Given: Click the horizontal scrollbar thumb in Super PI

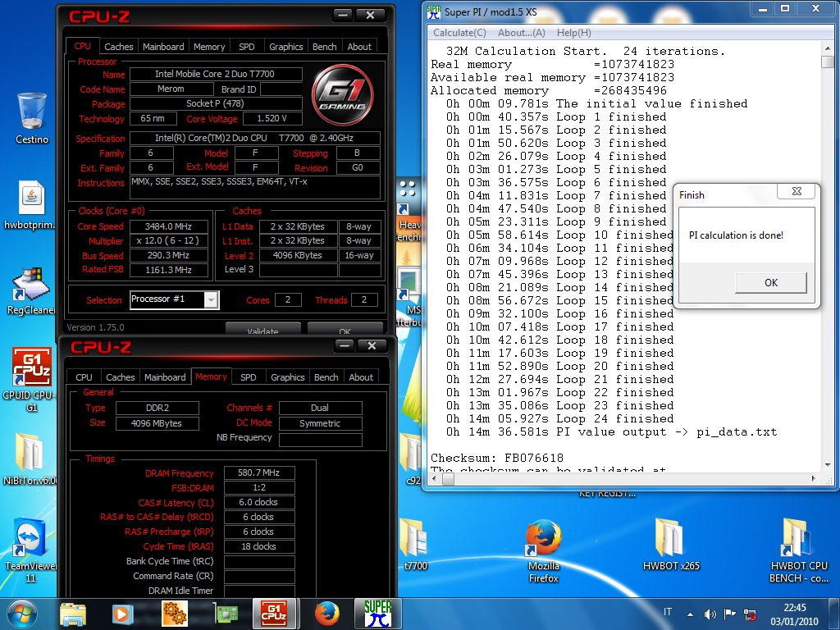Looking at the screenshot, I should (x=449, y=479).
